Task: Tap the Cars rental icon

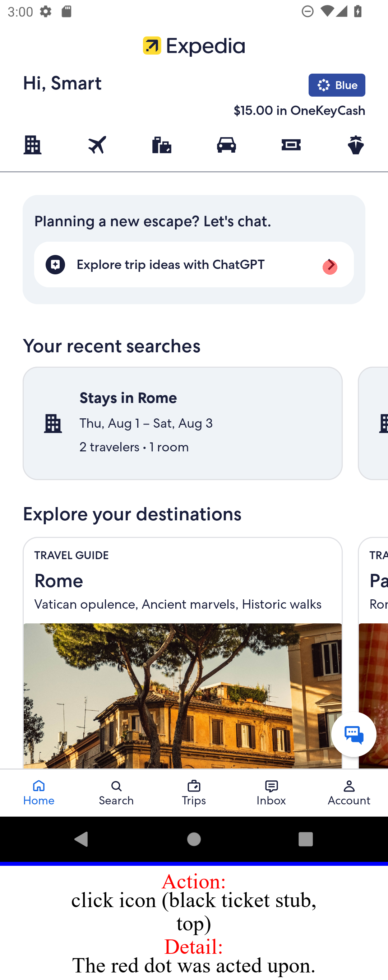Action: 227,145
